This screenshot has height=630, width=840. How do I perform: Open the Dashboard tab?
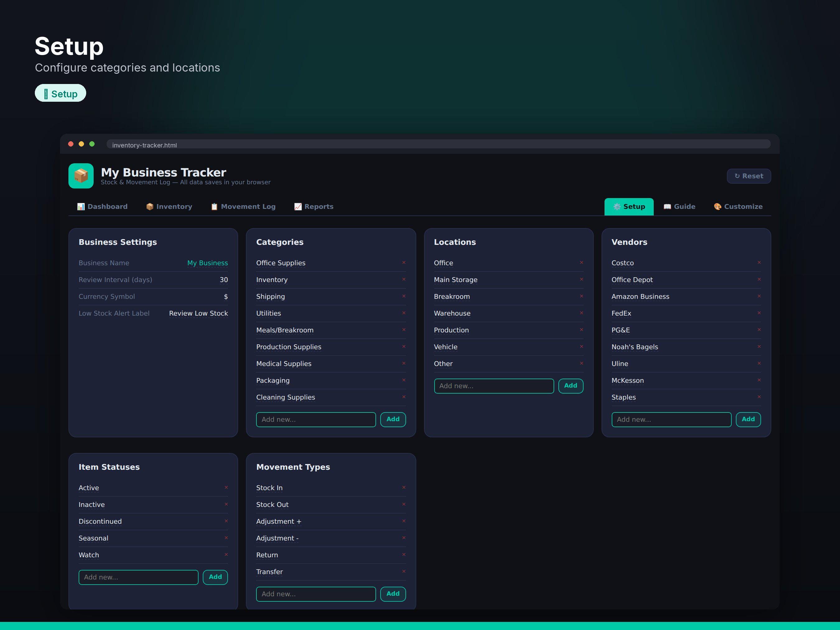pyautogui.click(x=102, y=207)
